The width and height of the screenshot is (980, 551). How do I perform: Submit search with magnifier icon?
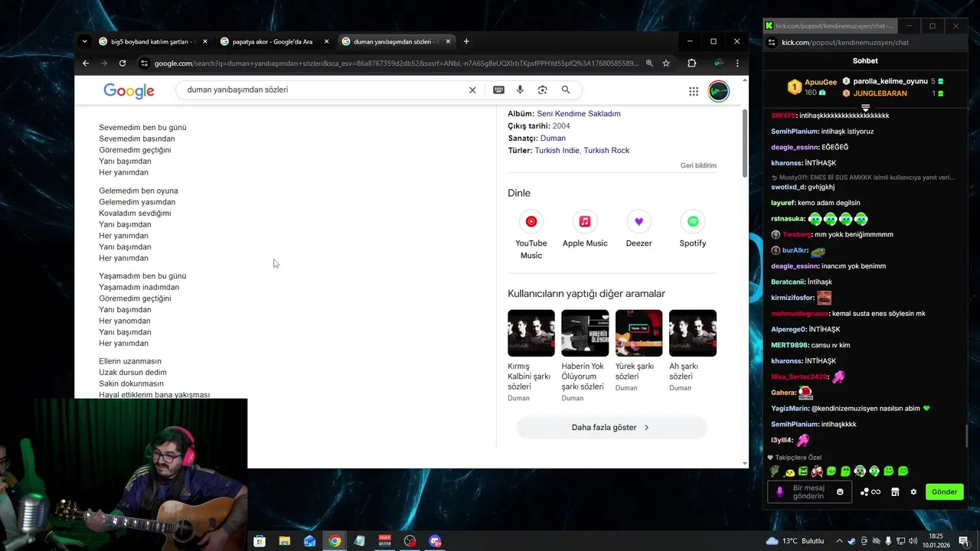coord(566,90)
